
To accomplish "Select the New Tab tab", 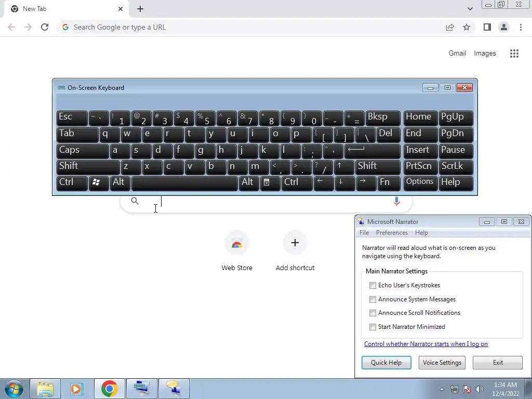I will (66, 9).
